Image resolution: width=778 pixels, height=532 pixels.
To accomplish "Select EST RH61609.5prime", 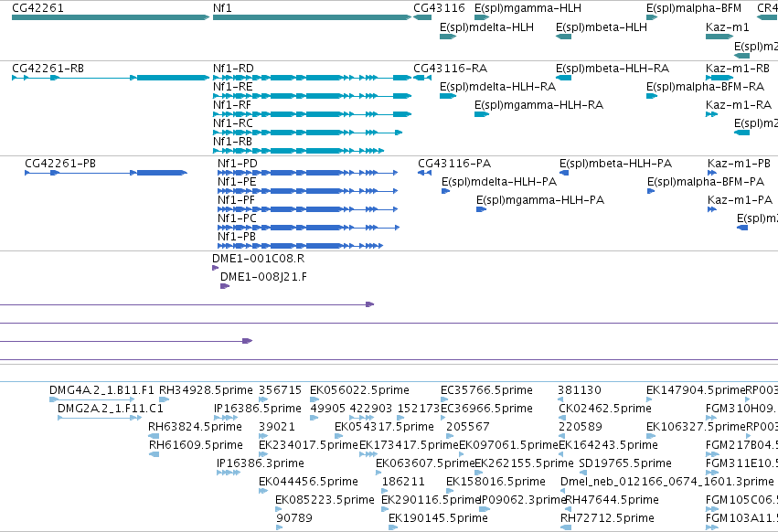I will pyautogui.click(x=154, y=454).
